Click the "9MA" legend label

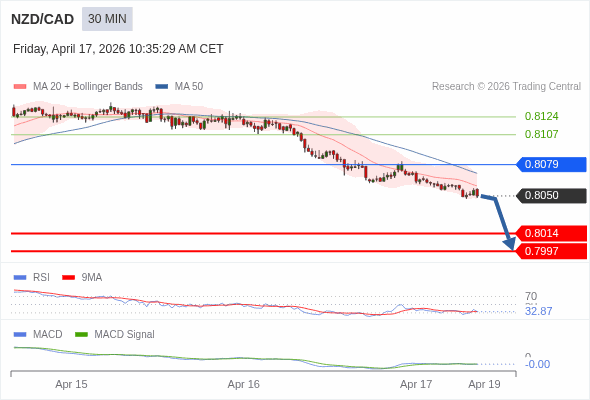(x=92, y=278)
